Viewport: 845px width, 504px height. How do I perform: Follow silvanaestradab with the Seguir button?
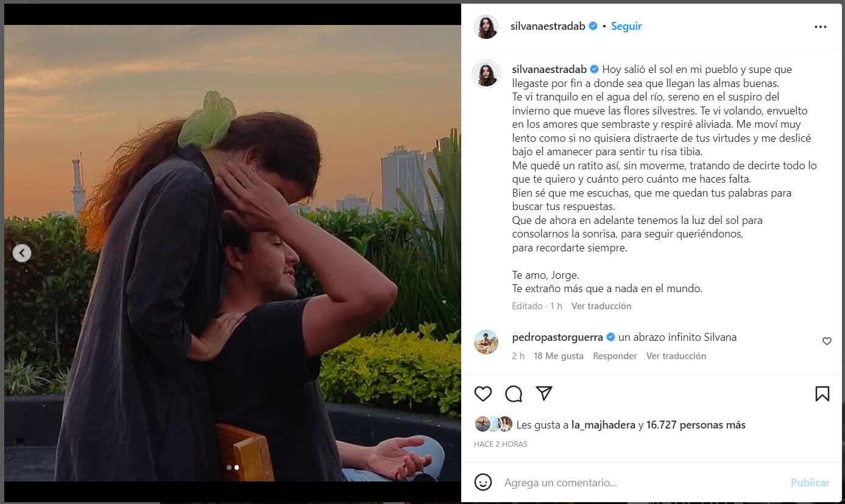[x=626, y=26]
